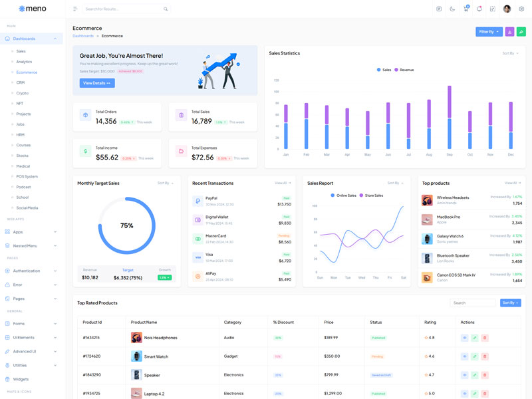The image size is (532, 399).
Task: Edit the Smart Watch product row
Action: (x=475, y=356)
